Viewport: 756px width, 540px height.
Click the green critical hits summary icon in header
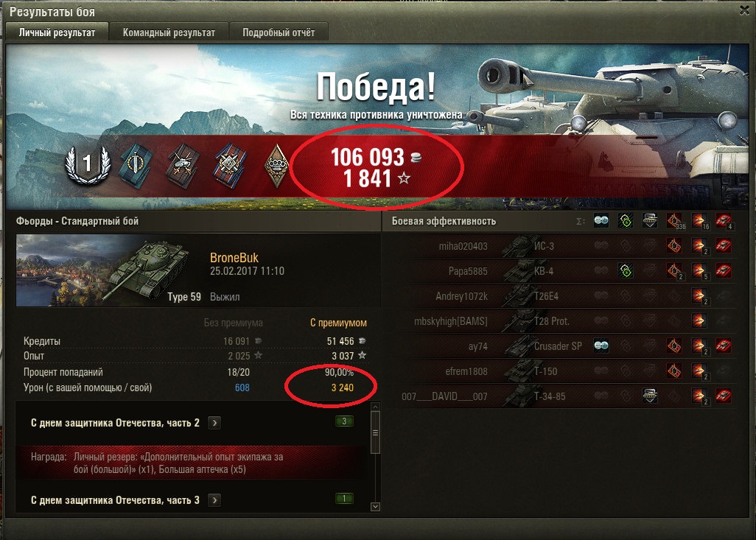tap(626, 221)
